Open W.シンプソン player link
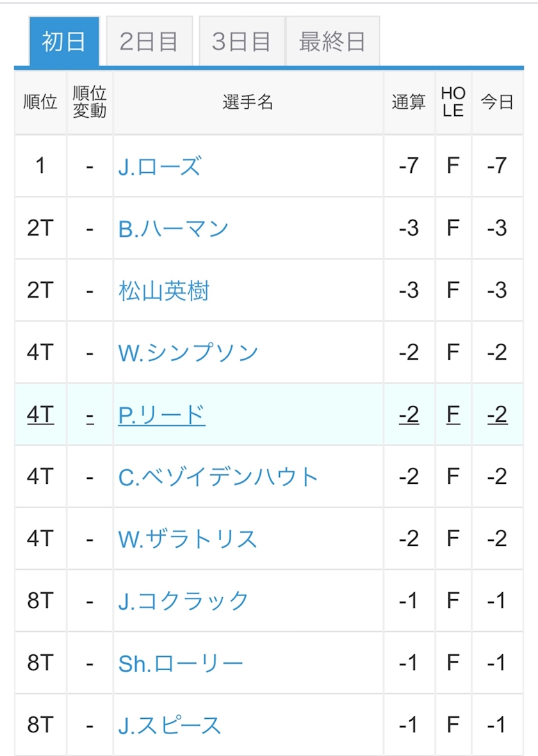 [x=188, y=353]
